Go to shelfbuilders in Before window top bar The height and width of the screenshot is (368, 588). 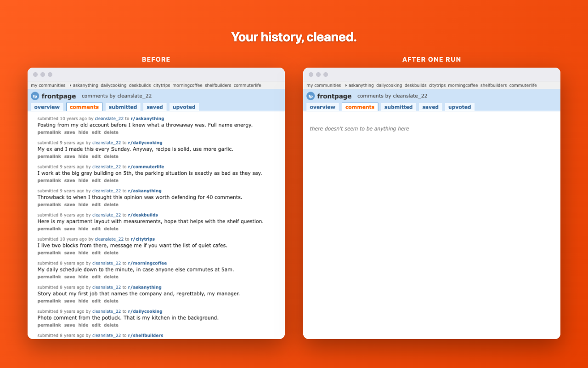click(218, 86)
